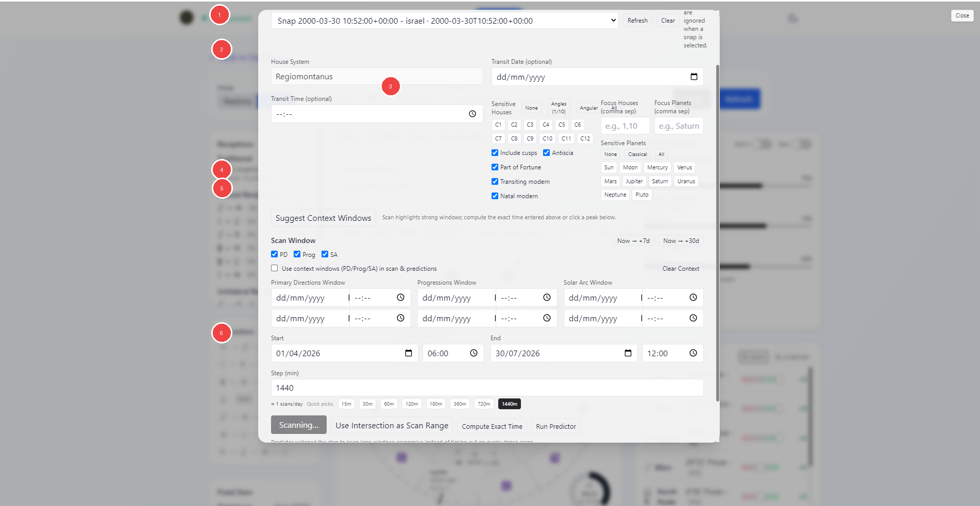Select sensitive house cusp C7
Image resolution: width=980 pixels, height=506 pixels.
[498, 138]
